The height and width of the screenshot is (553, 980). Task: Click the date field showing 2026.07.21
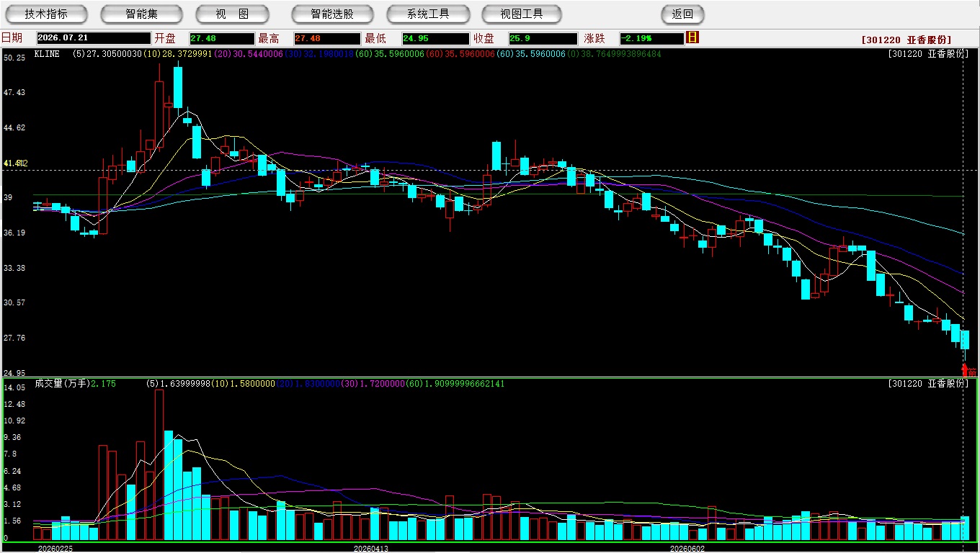tap(94, 38)
